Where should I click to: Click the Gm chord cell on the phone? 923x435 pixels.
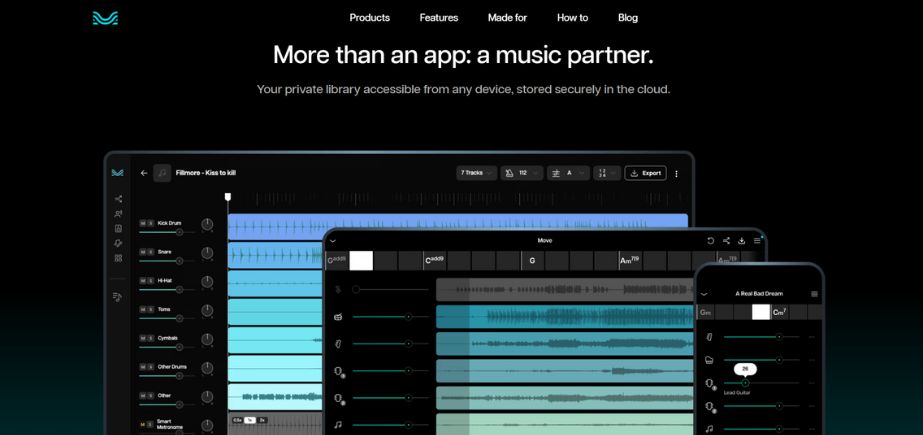tap(705, 312)
